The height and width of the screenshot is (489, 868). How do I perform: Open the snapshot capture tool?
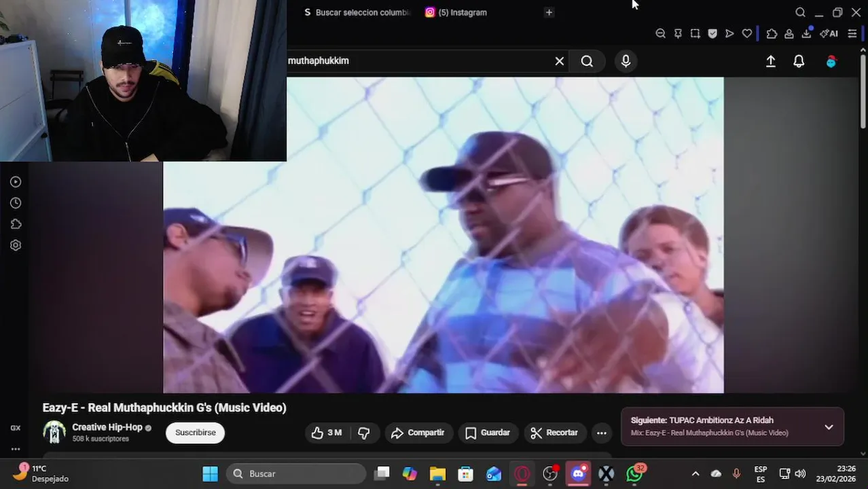tap(695, 33)
